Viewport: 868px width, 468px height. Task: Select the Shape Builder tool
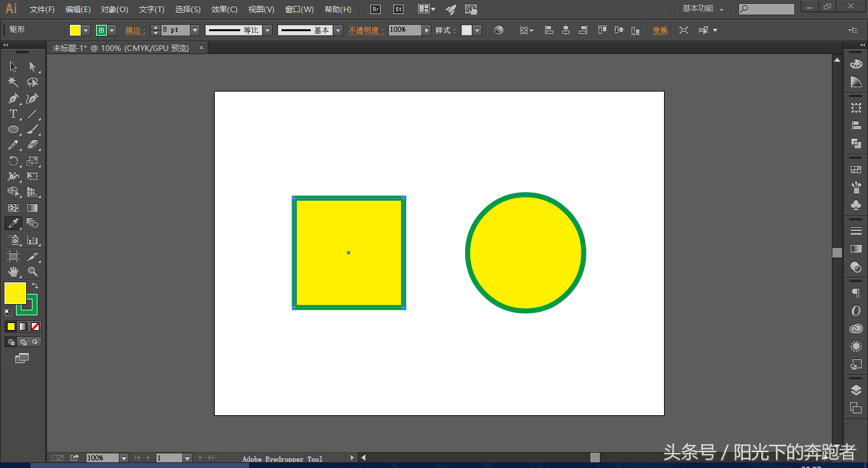click(x=13, y=191)
